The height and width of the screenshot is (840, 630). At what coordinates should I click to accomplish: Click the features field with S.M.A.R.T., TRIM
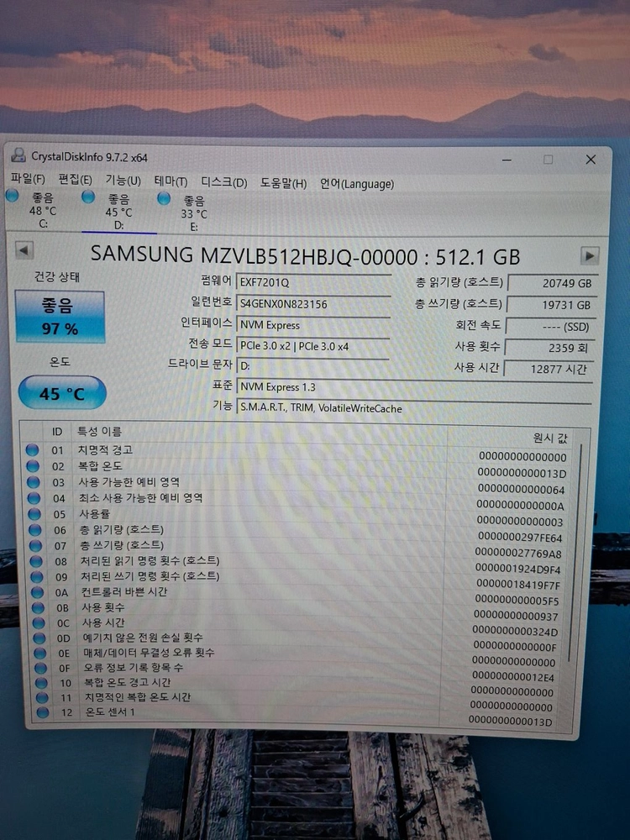(414, 408)
